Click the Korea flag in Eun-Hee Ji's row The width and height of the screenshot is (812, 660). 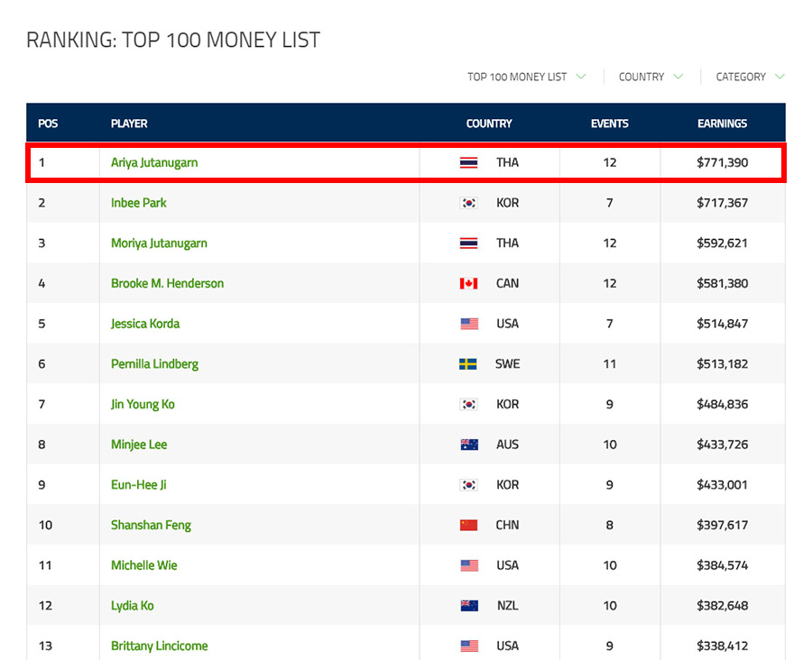[468, 485]
